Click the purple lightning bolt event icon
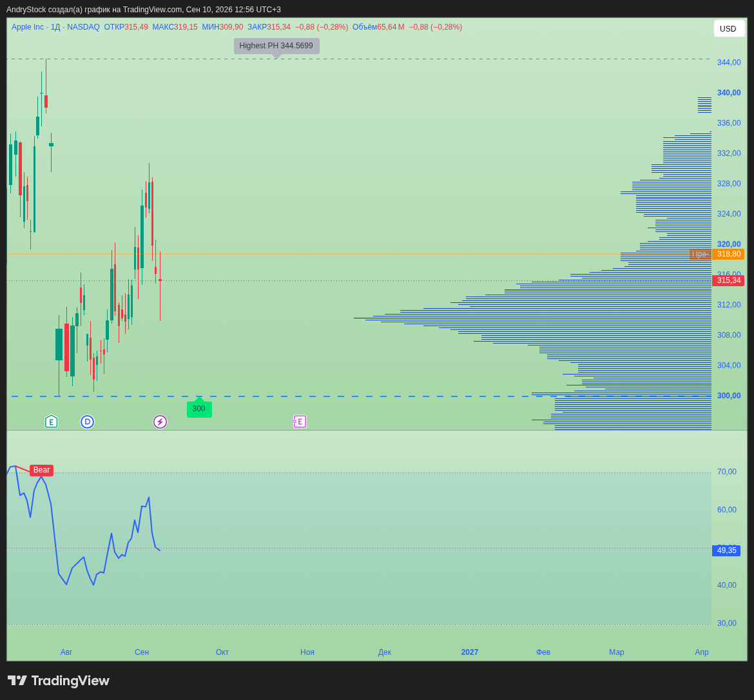The image size is (754, 700). tap(160, 422)
